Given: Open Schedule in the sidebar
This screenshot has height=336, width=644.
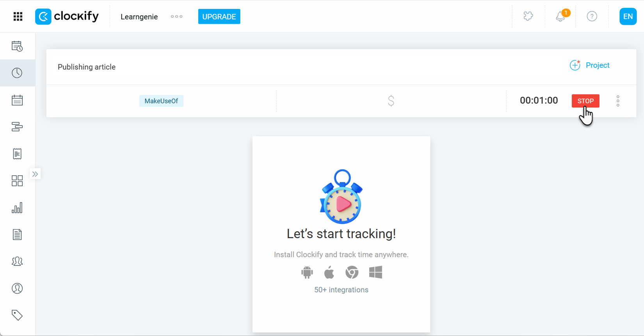Looking at the screenshot, I should (x=17, y=127).
